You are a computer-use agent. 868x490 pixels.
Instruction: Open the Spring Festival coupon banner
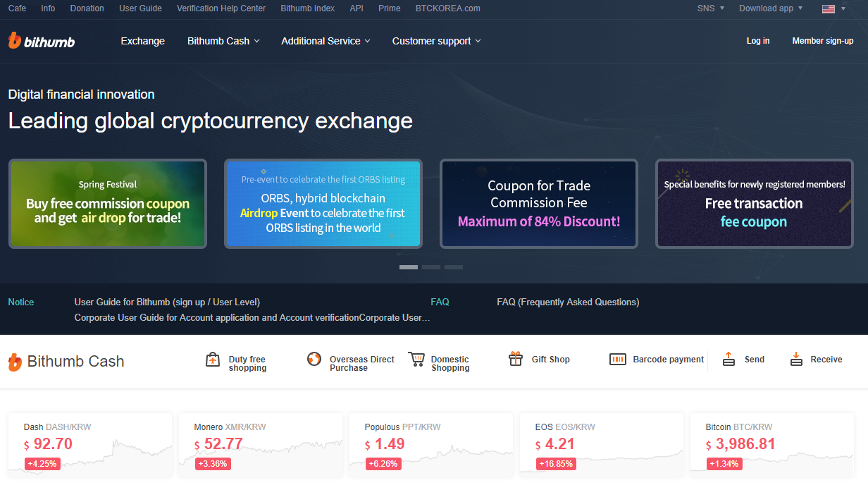point(108,204)
